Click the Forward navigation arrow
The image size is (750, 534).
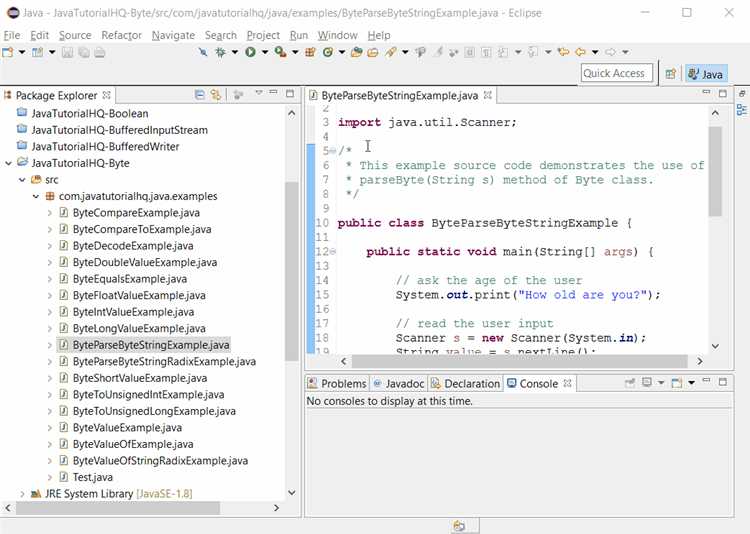click(610, 52)
